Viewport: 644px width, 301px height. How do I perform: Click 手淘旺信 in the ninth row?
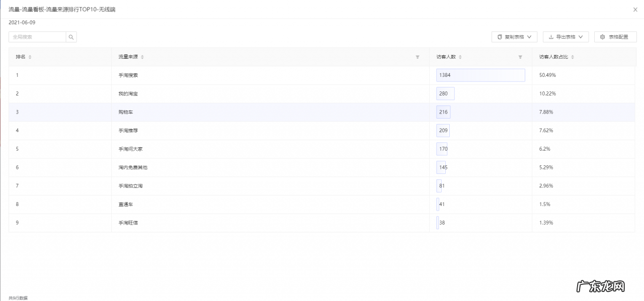click(x=128, y=223)
